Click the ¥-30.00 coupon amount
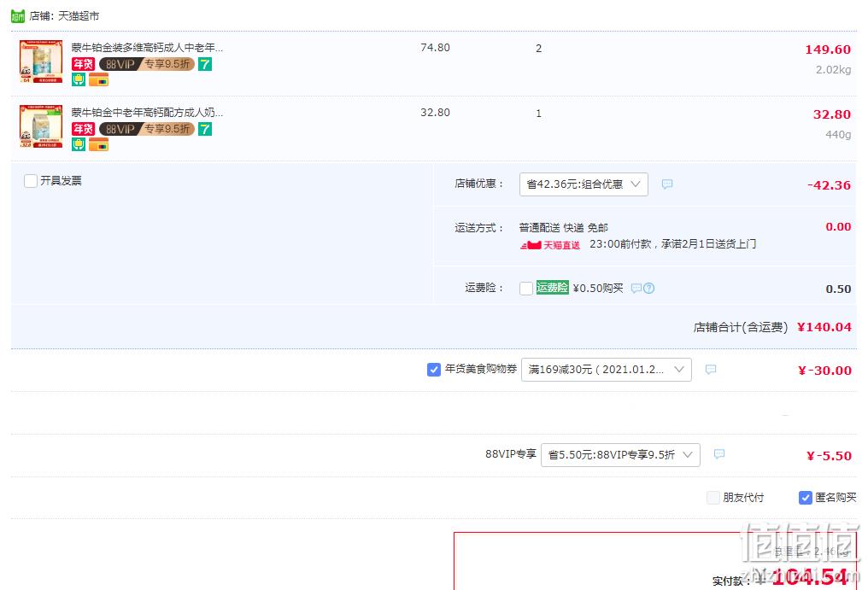The height and width of the screenshot is (590, 868). [824, 371]
